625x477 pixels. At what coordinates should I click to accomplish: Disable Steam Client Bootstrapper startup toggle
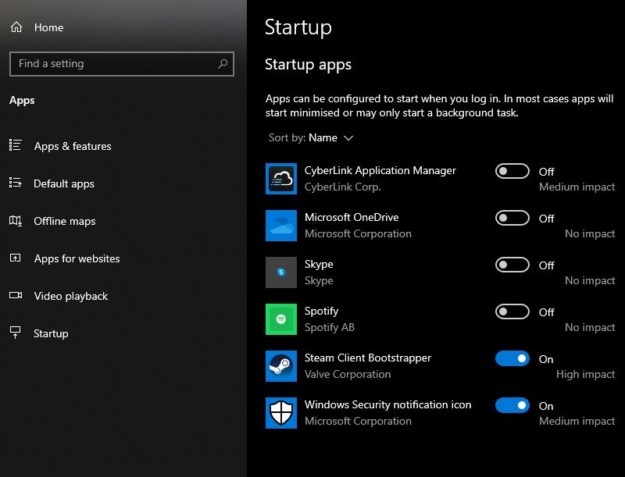pyautogui.click(x=512, y=359)
